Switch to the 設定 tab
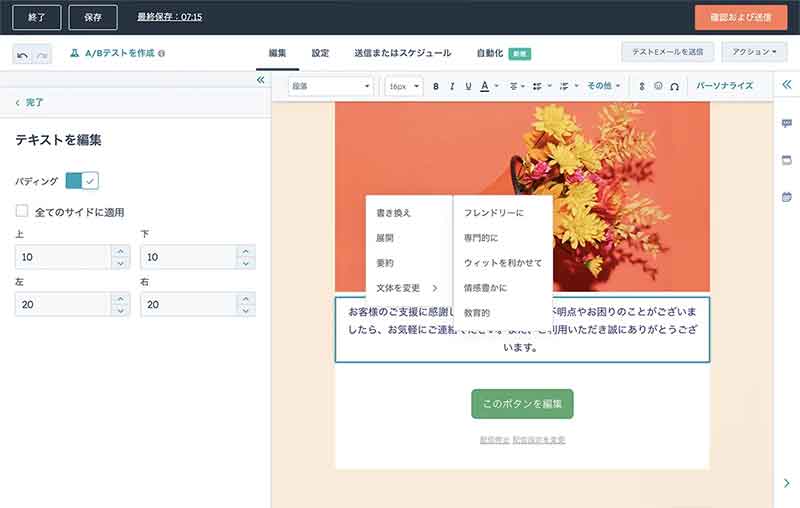This screenshot has width=800, height=508. pyautogui.click(x=320, y=53)
